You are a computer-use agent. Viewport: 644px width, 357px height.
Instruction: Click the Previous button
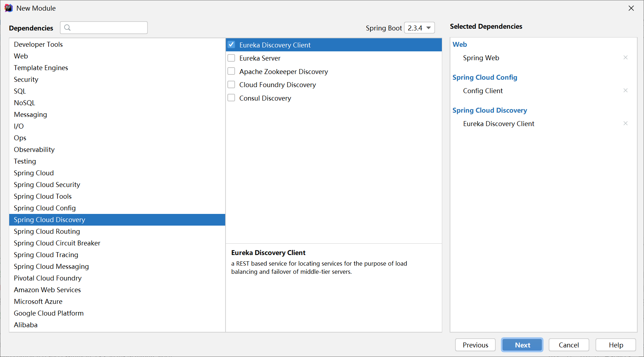click(475, 345)
